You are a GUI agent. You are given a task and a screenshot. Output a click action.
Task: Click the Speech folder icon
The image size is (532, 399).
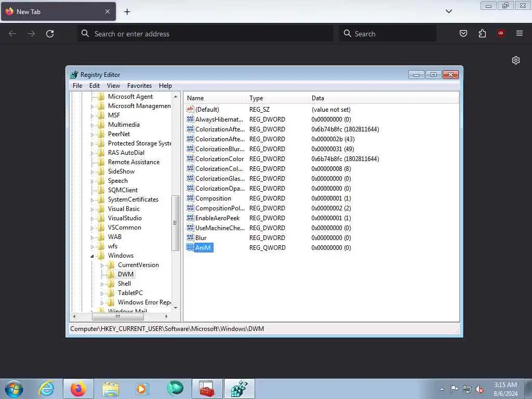point(101,180)
